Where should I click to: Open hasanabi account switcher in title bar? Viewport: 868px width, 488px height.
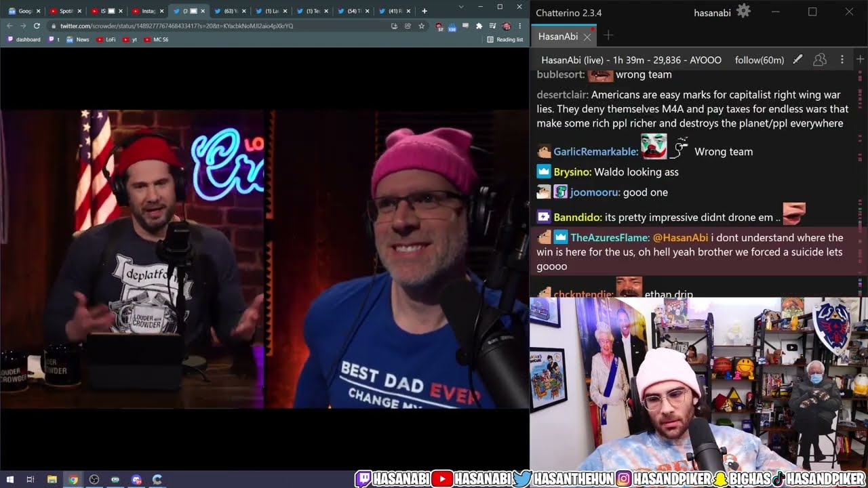pyautogui.click(x=713, y=12)
